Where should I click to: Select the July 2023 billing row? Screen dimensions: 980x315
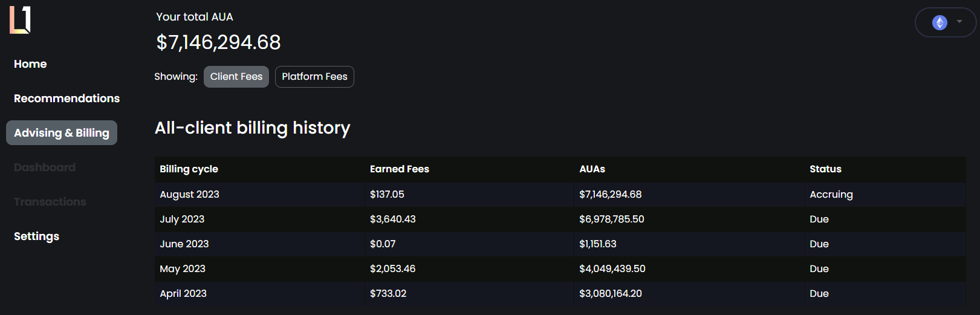182,219
